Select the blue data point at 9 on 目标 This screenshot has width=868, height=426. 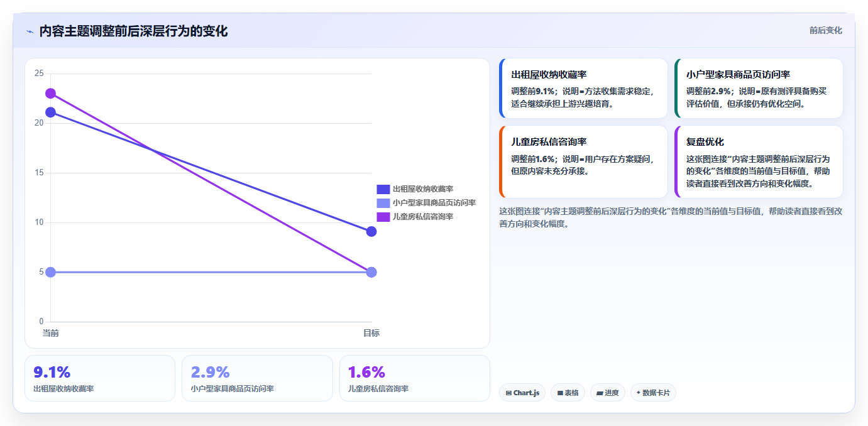pos(371,232)
